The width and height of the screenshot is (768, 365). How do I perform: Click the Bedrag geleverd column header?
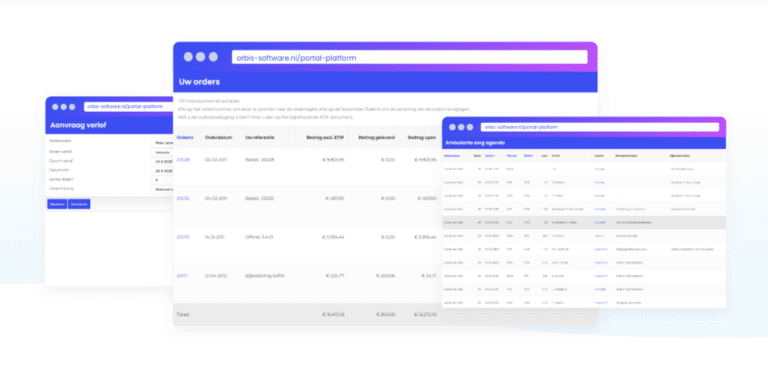[377, 138]
